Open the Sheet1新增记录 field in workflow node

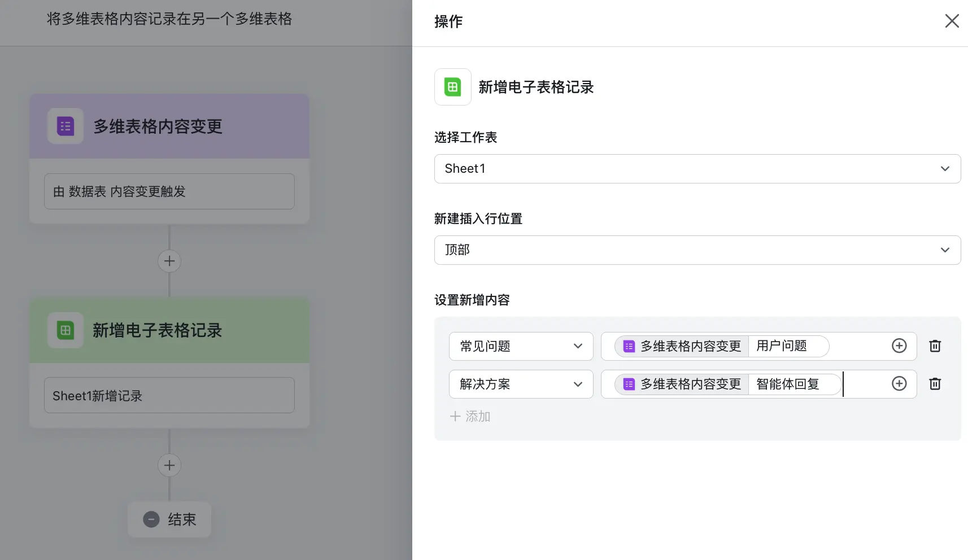169,395
